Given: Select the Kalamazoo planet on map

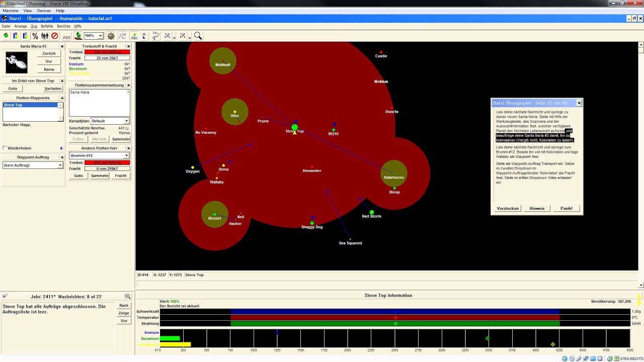Looking at the screenshot, I should tap(394, 173).
